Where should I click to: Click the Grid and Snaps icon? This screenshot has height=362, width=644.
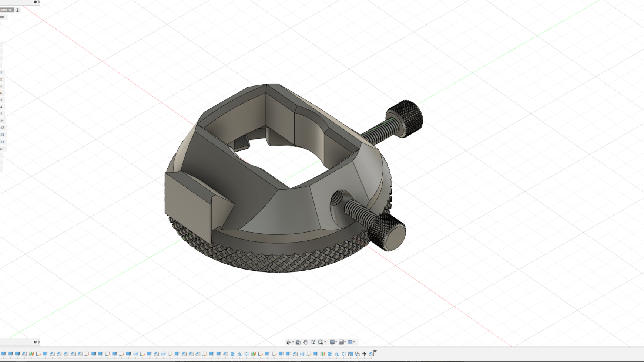pos(341,342)
